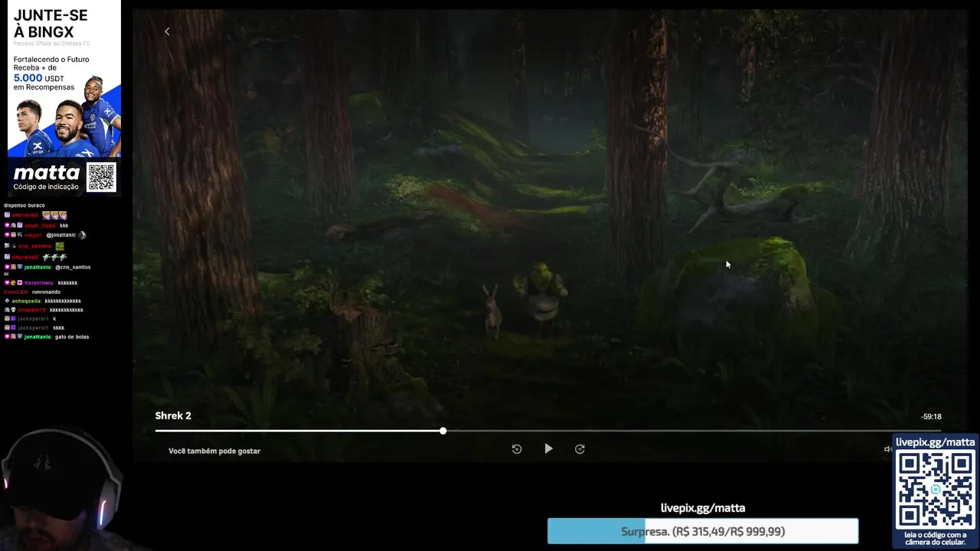Play the Shrek 2 video
The image size is (980, 551).
tap(548, 448)
